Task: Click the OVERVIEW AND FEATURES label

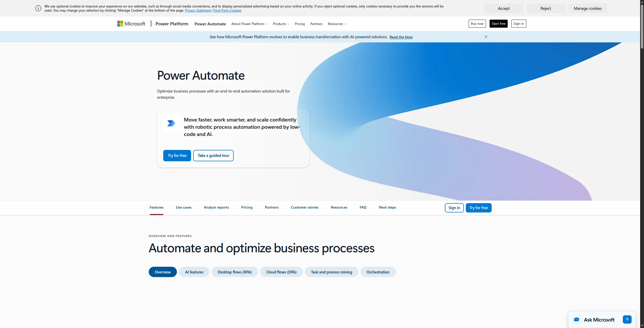Action: tap(170, 236)
